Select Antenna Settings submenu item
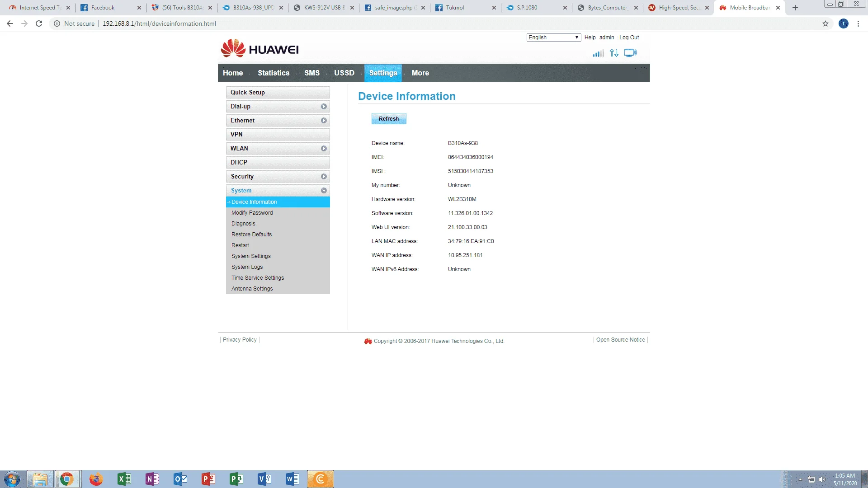Screen dimensions: 868x488 [x=278, y=289]
